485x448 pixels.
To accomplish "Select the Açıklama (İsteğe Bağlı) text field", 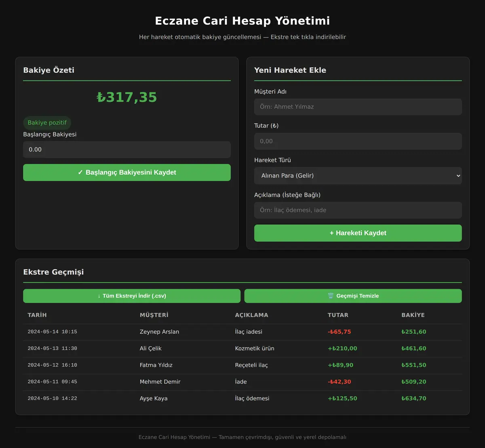I will (x=358, y=210).
